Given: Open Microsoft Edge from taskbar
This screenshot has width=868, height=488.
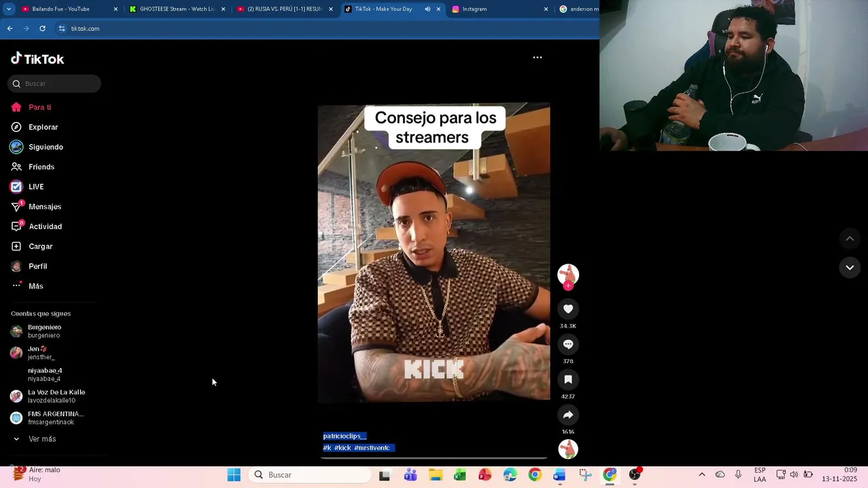Looking at the screenshot, I should click(x=510, y=475).
